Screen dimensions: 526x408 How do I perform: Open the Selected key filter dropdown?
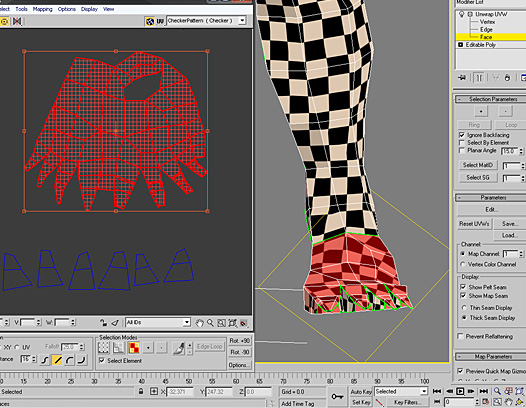424,391
